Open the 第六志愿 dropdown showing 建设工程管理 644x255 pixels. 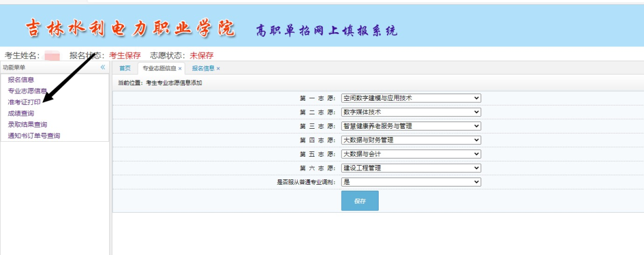[x=411, y=168]
